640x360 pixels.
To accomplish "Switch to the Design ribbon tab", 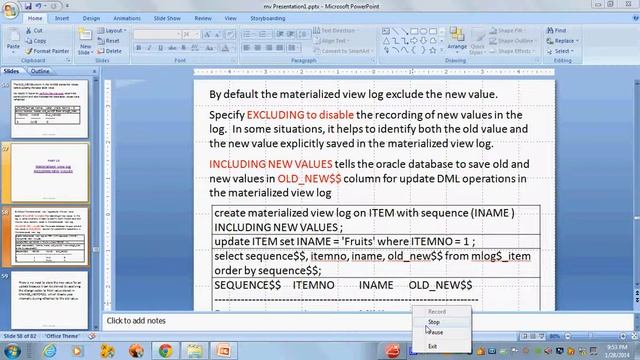I will pyautogui.click(x=91, y=18).
